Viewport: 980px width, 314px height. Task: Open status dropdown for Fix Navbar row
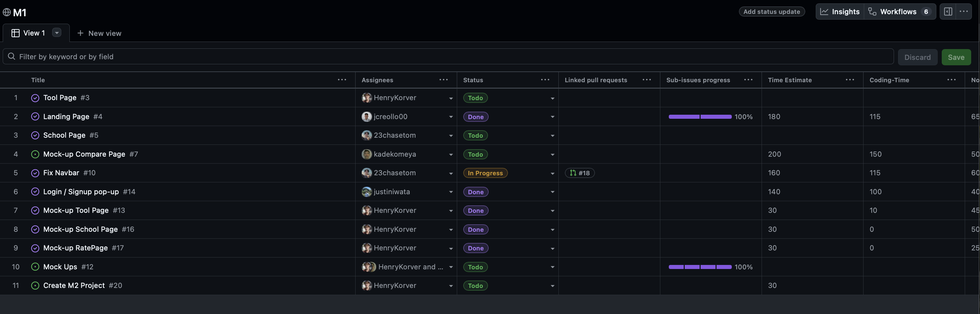552,173
